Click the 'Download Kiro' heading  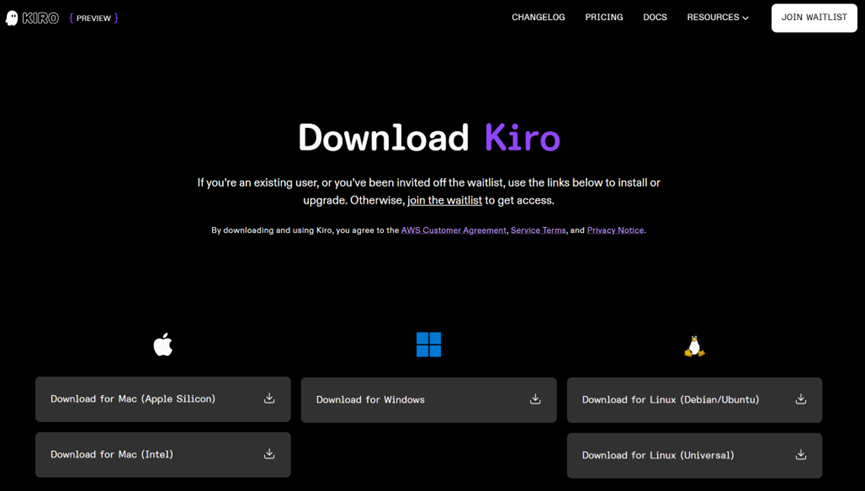tap(429, 137)
